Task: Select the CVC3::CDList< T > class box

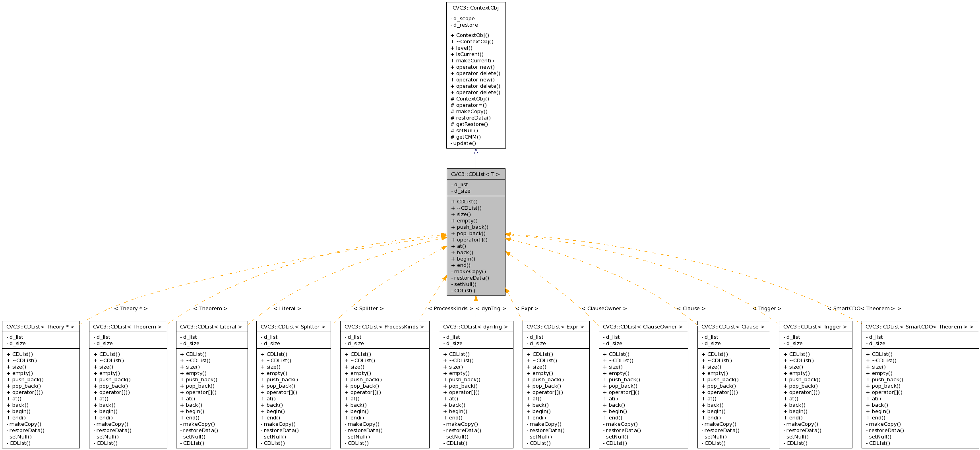Action: [x=476, y=174]
